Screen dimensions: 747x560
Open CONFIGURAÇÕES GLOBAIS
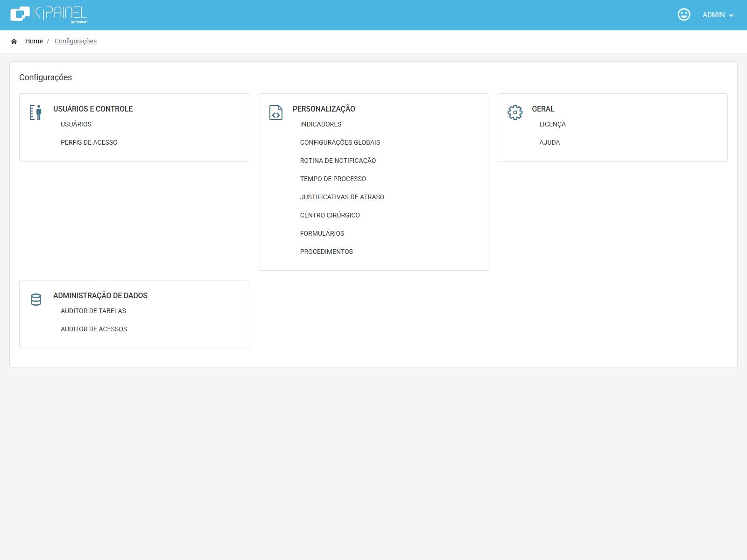coord(340,142)
